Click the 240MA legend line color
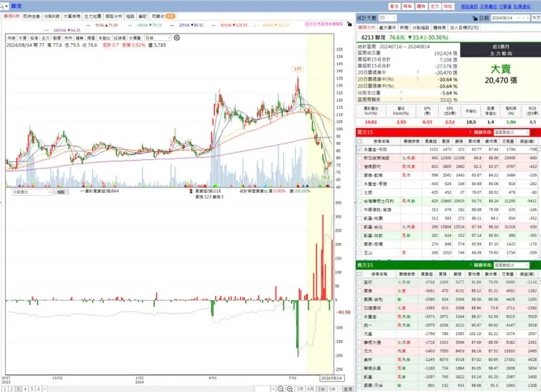Image resolution: width=541 pixels, height=392 pixels. [47, 31]
